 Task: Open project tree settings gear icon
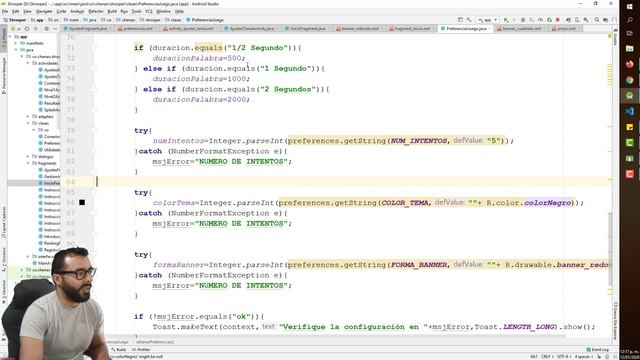(47, 29)
